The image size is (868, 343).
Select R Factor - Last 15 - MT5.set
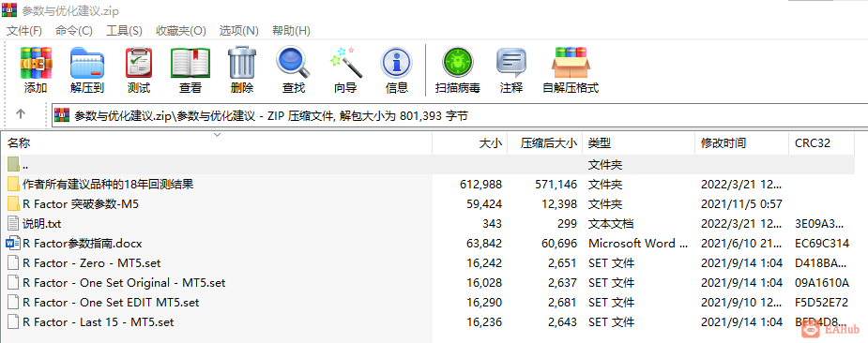[98, 322]
